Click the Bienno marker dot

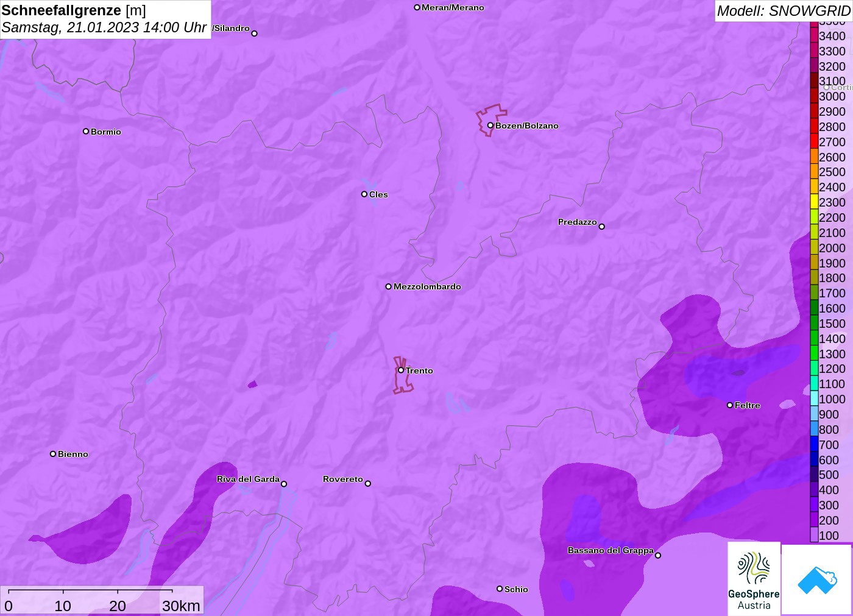[x=53, y=454]
